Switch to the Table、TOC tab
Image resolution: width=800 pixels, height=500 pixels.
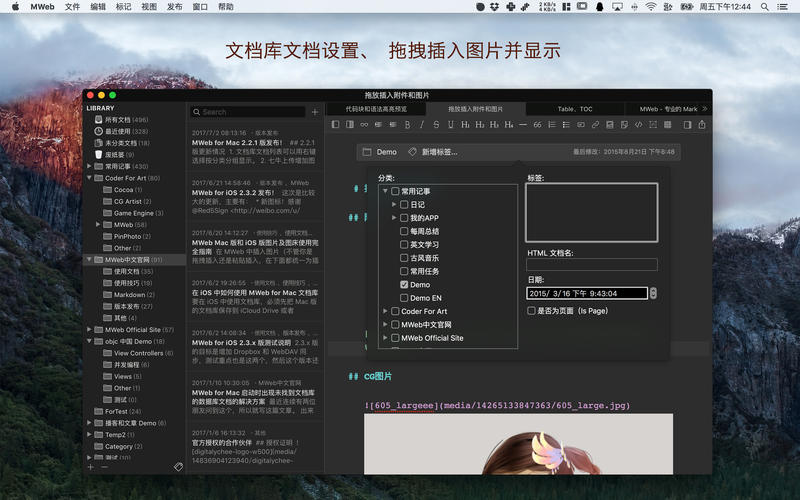pyautogui.click(x=574, y=108)
